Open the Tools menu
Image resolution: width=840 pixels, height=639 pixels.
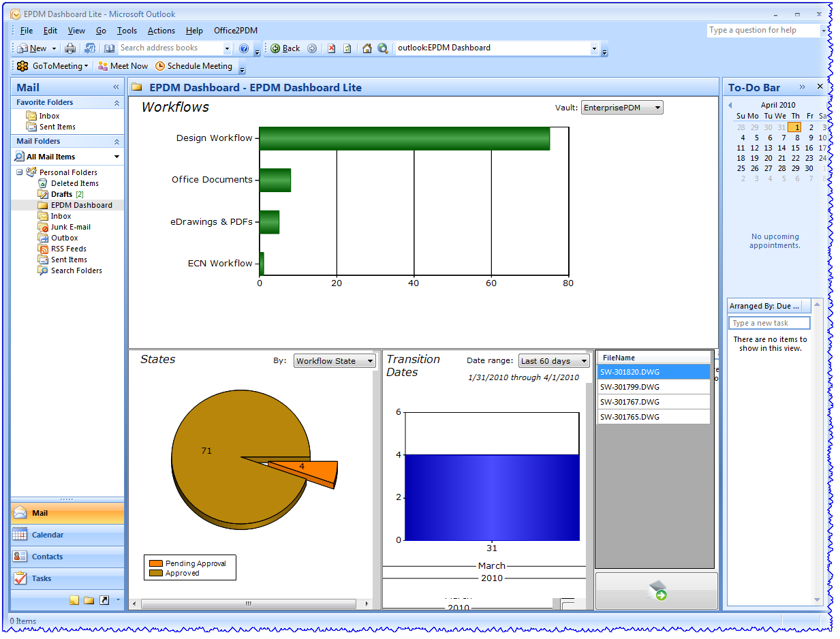[127, 31]
